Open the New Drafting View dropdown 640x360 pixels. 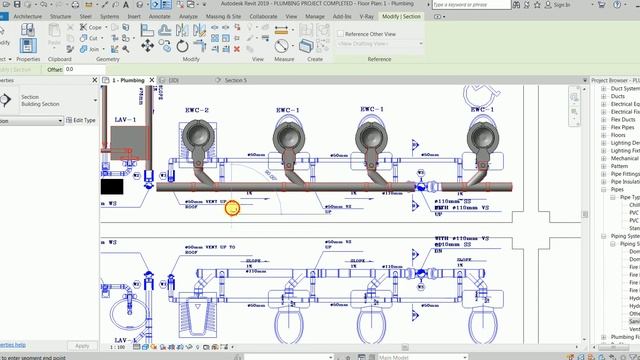pyautogui.click(x=380, y=44)
